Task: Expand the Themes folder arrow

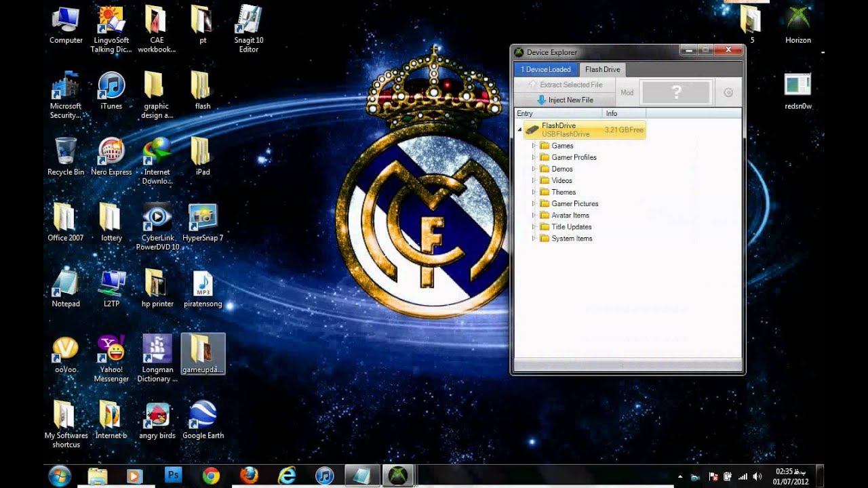Action: pyautogui.click(x=534, y=192)
